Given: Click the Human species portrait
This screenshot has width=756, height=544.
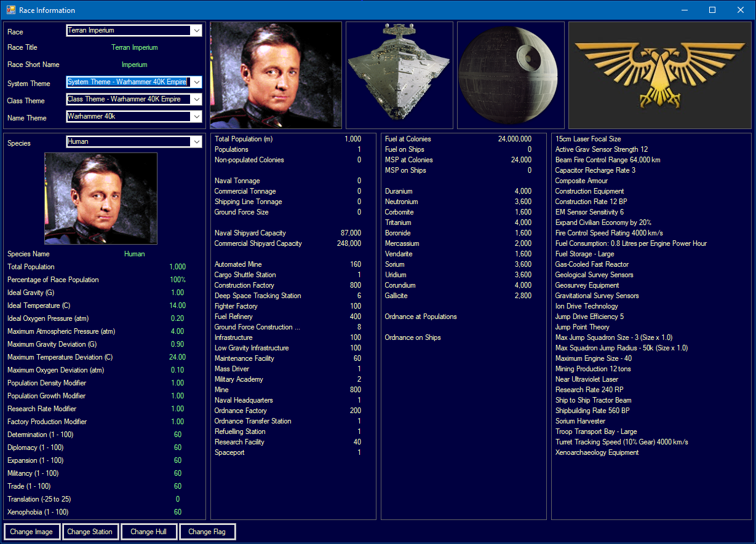Looking at the screenshot, I should tap(101, 199).
